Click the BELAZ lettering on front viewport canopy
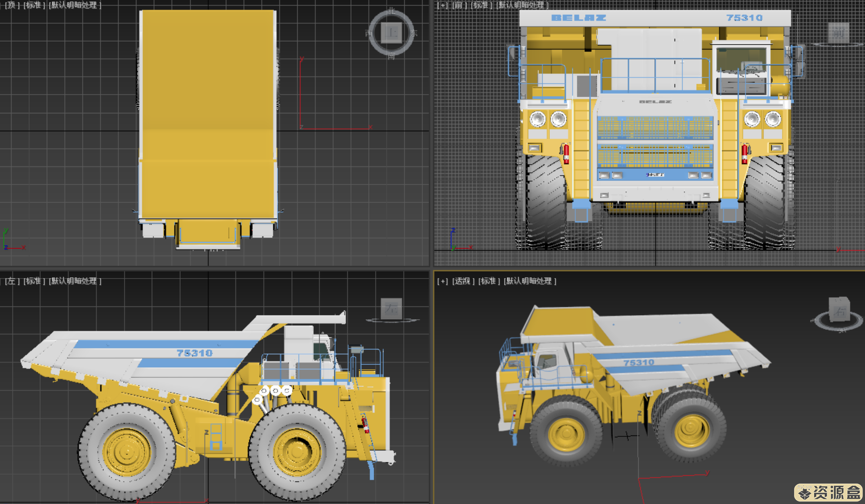The width and height of the screenshot is (865, 504). pos(579,18)
